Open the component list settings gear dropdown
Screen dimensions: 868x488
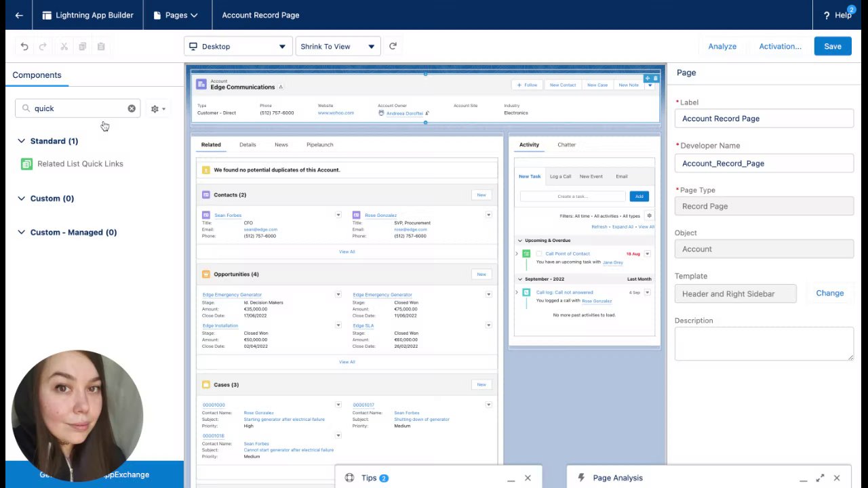157,108
